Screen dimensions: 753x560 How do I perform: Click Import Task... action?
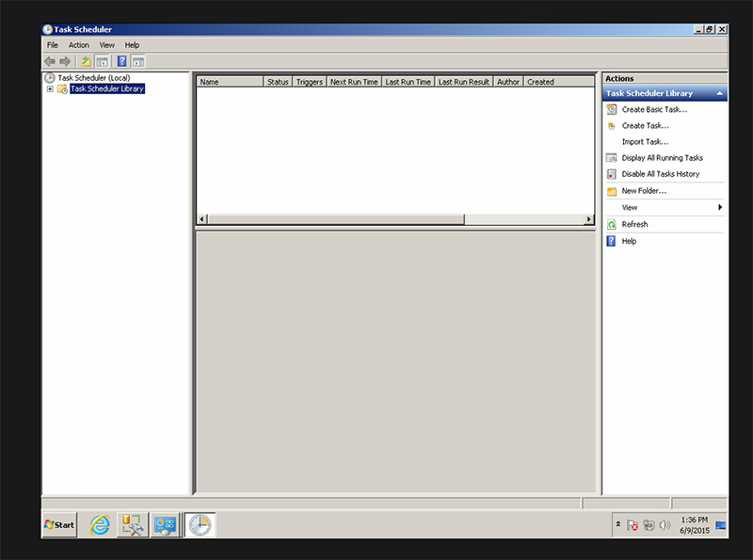coord(645,142)
